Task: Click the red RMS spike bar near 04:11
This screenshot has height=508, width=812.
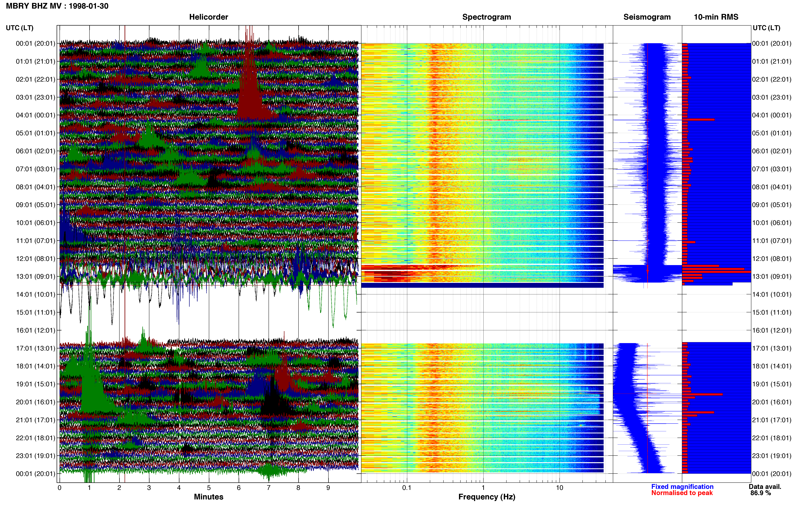Action: 698,120
